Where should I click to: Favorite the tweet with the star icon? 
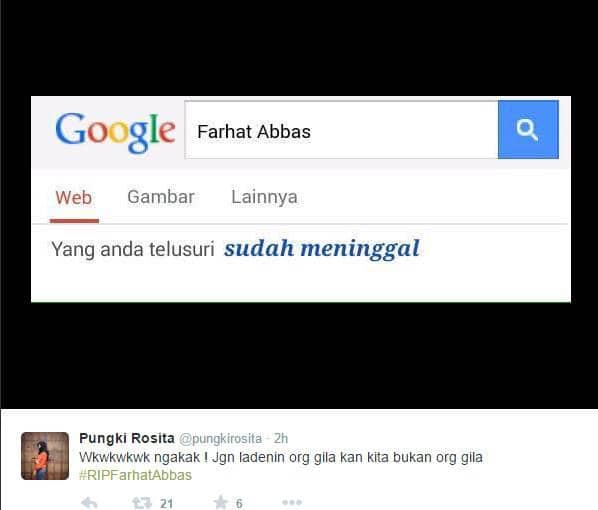click(221, 503)
